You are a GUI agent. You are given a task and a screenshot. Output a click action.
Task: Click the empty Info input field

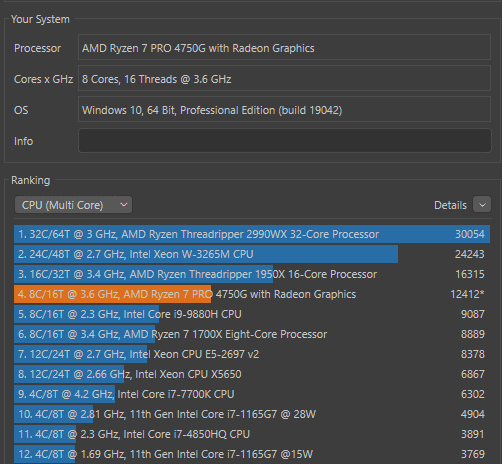coord(285,141)
